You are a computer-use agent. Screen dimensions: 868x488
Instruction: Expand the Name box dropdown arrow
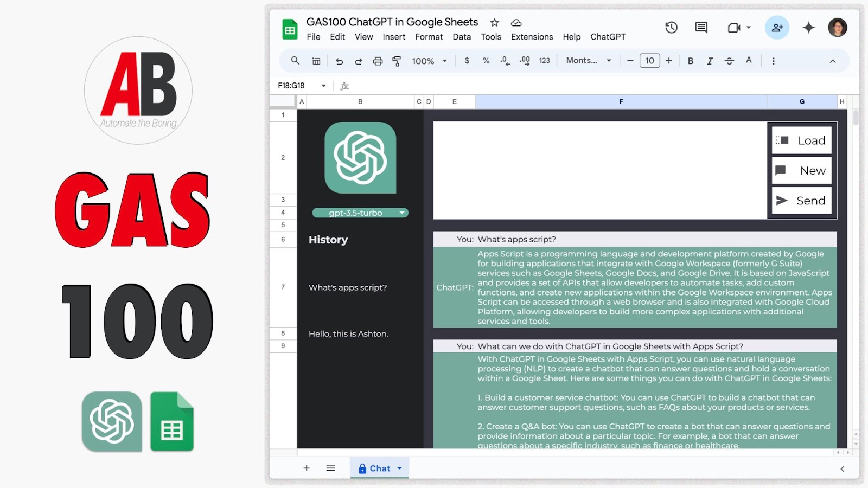click(324, 86)
